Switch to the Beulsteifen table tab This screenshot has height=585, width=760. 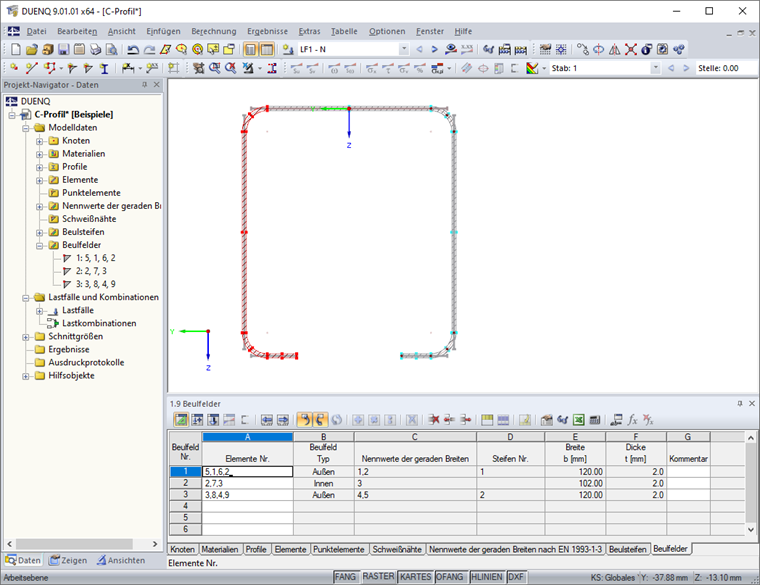[x=628, y=549]
